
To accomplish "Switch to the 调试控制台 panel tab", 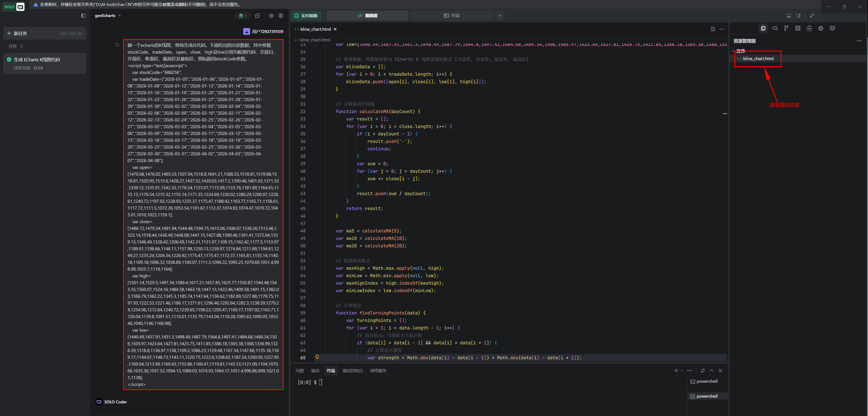I will point(352,371).
